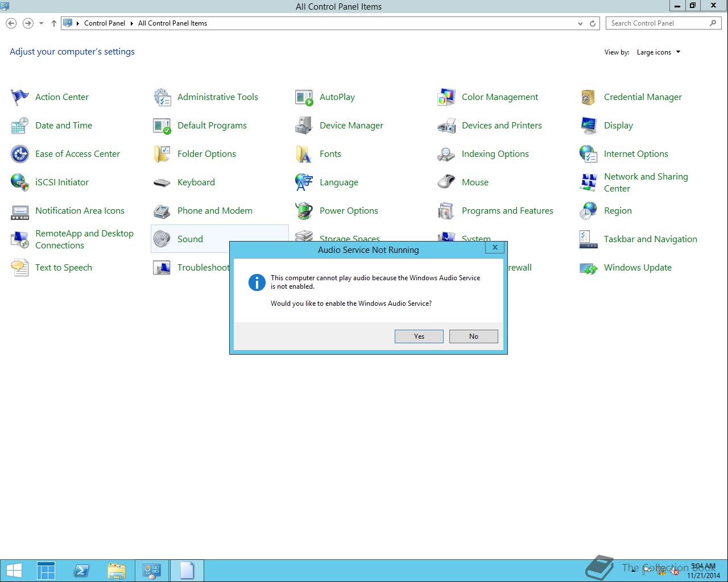Close the Audio Service Not Running dialog
This screenshot has width=728, height=582.
tap(495, 247)
